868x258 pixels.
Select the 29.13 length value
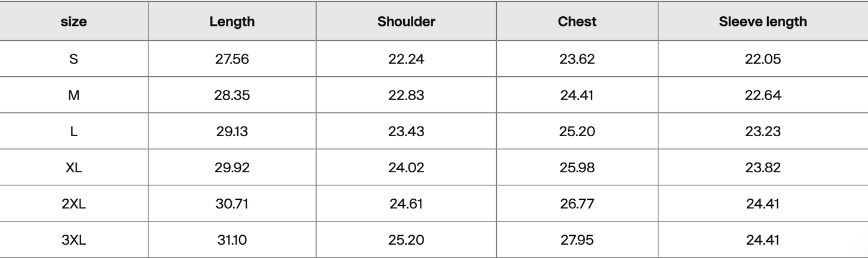(232, 131)
